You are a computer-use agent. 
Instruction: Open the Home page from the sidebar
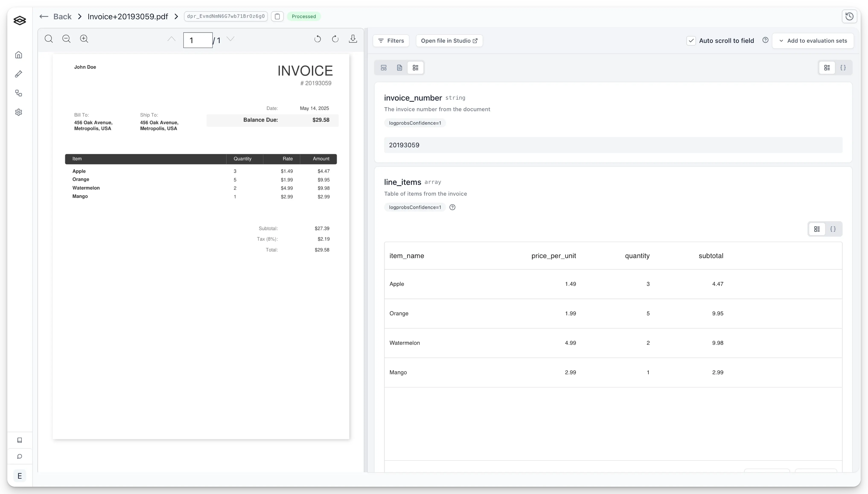(19, 55)
